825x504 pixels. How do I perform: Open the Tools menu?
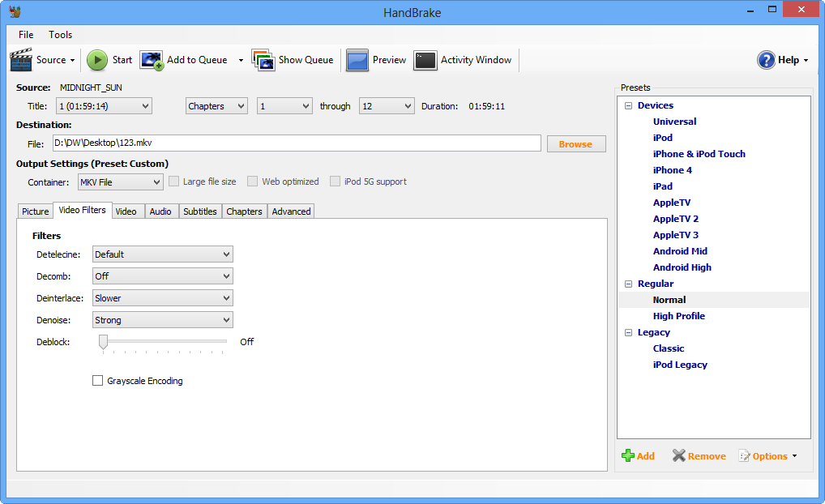[61, 35]
